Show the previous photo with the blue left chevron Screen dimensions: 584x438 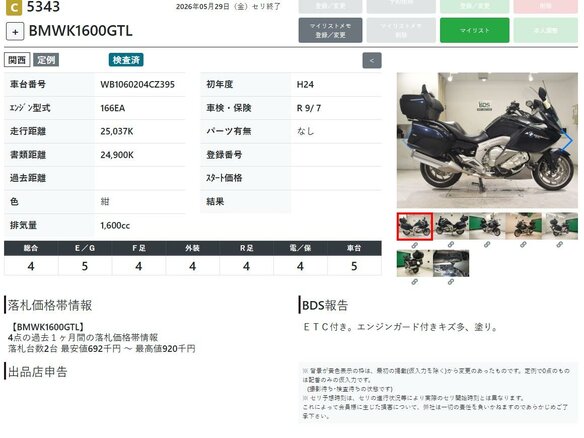tap(406, 141)
